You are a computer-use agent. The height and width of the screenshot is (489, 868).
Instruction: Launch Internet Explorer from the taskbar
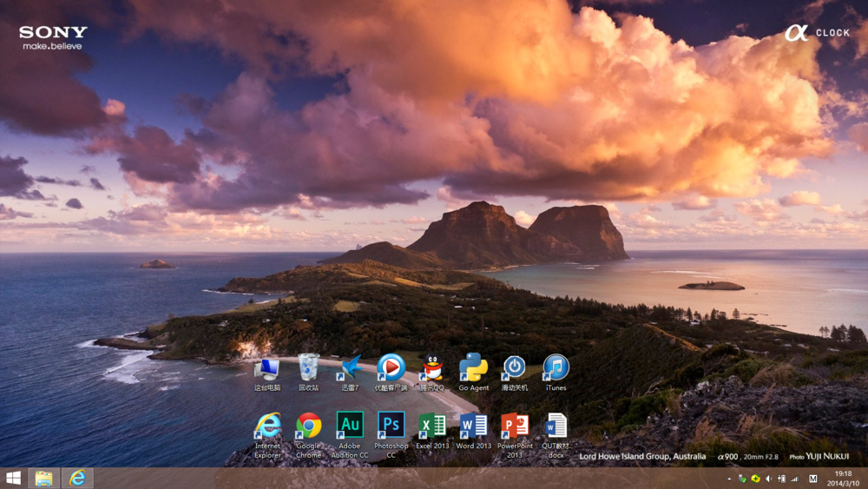point(77,478)
